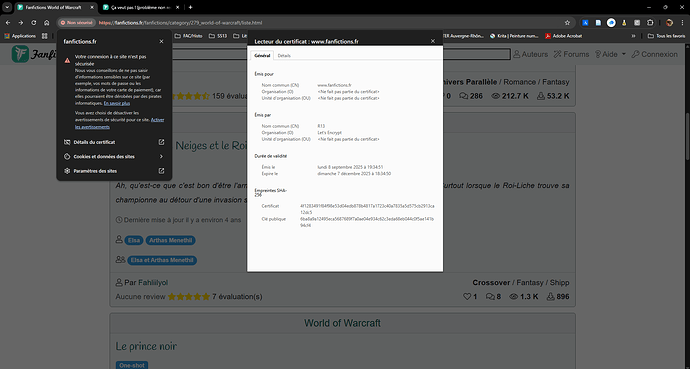Select the Général certificate tab

tap(262, 56)
